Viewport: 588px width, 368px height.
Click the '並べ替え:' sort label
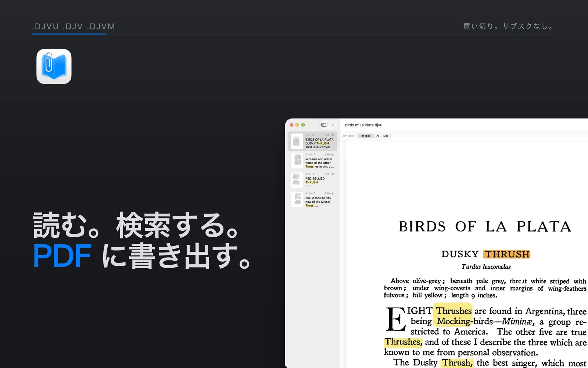pyautogui.click(x=349, y=136)
